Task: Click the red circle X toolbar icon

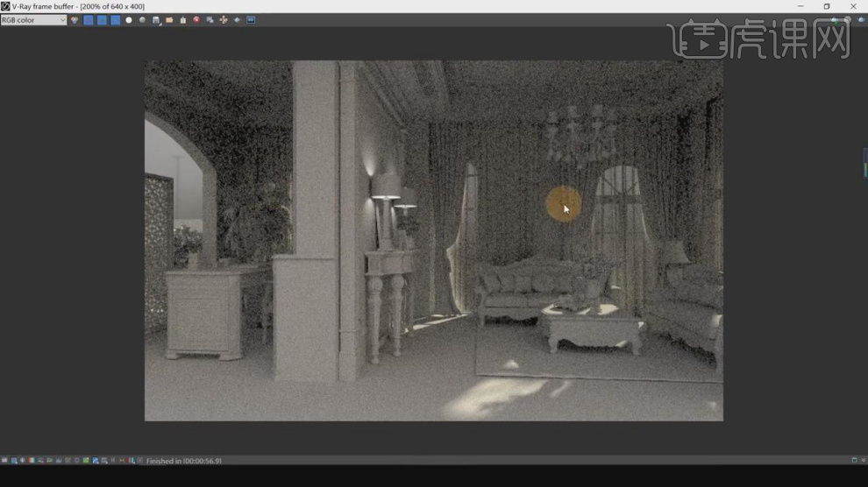Action: [x=196, y=20]
